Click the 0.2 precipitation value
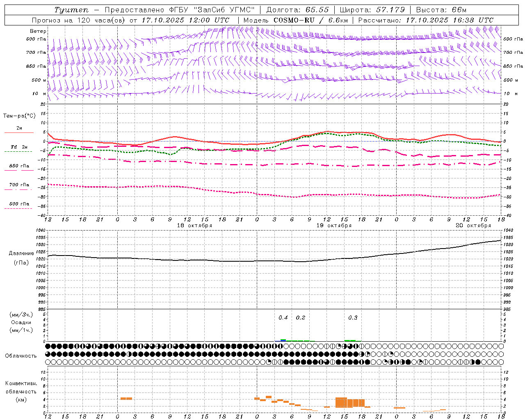 click(x=301, y=317)
